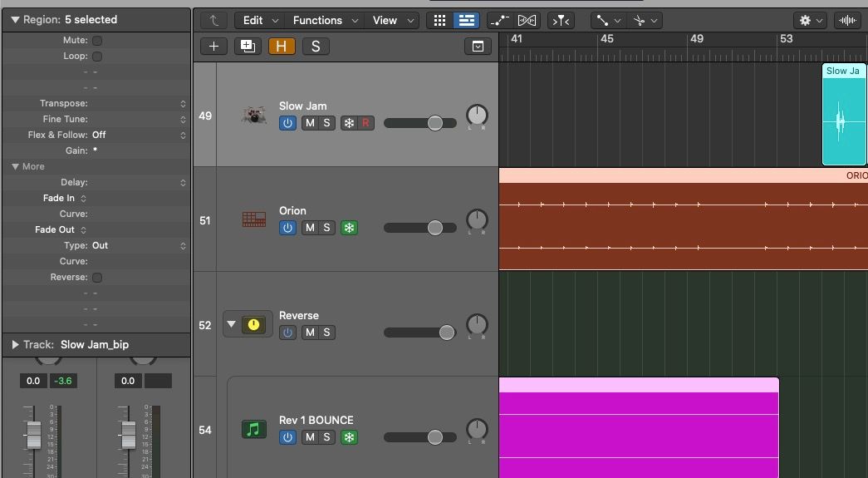The height and width of the screenshot is (478, 868).
Task: Click the Catch playhead icon
Action: tap(561, 21)
